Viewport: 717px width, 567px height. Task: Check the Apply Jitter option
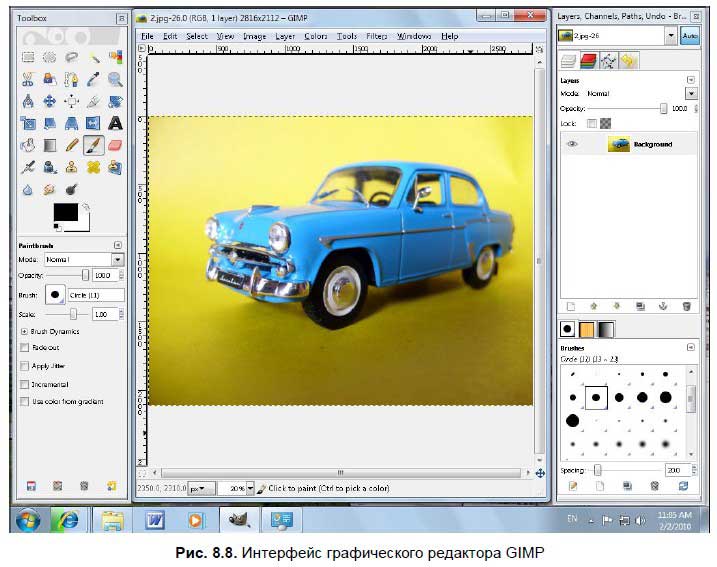(25, 365)
